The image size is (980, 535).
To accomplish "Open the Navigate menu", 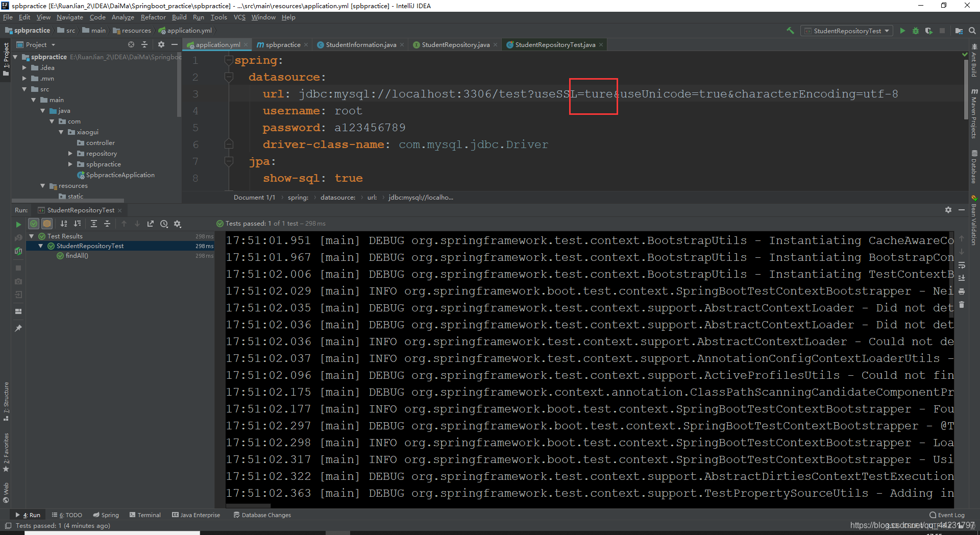I will click(70, 17).
